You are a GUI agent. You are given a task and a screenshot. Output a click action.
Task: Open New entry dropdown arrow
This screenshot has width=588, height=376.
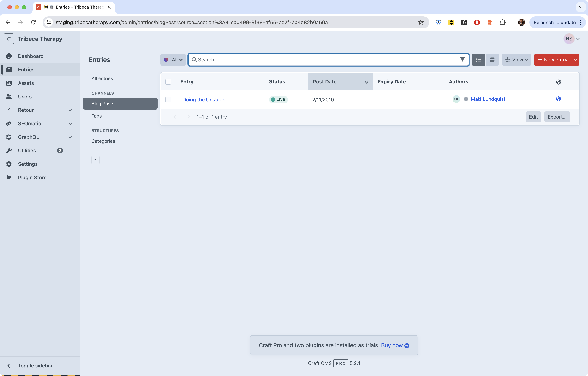coord(575,60)
